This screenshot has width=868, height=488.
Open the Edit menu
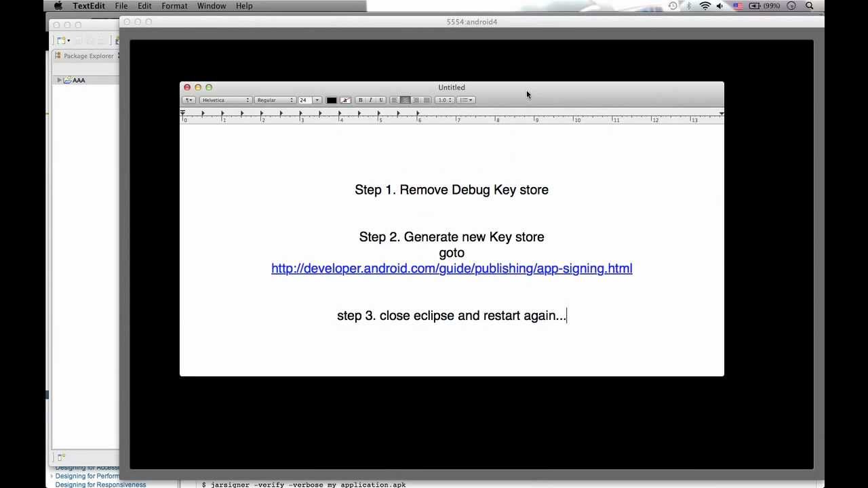[144, 6]
